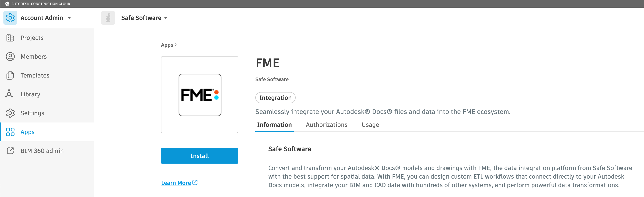Open the Safe Software account switcher
Screen dimensions: 644x197
(x=166, y=18)
